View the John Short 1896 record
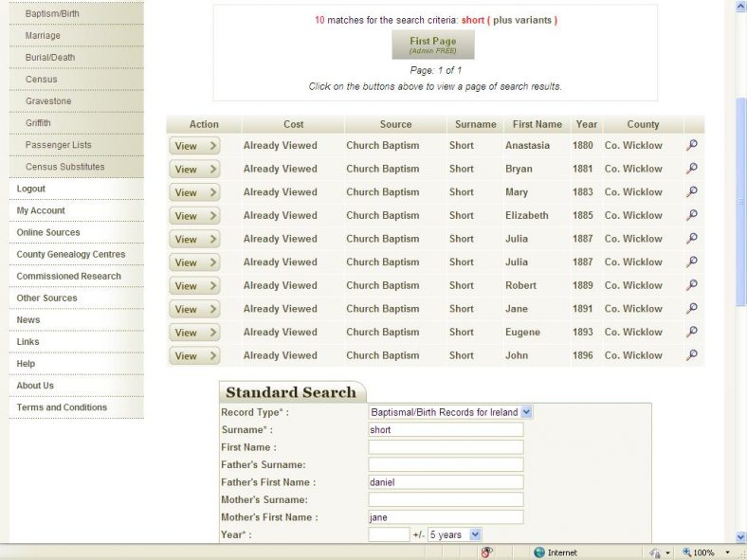747x560 pixels. [x=194, y=355]
